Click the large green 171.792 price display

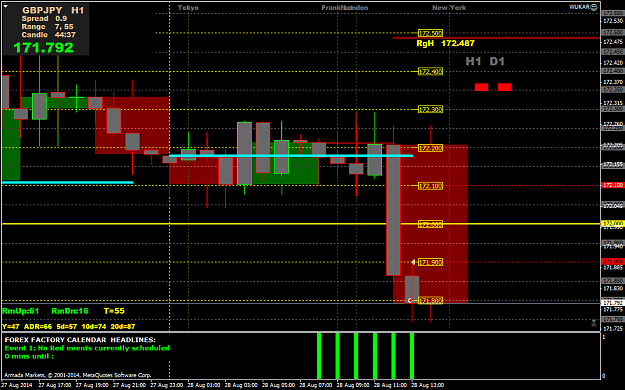tap(43, 47)
